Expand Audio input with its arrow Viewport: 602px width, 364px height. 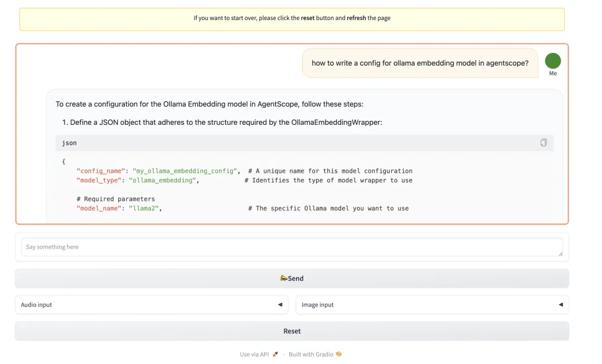(x=280, y=305)
